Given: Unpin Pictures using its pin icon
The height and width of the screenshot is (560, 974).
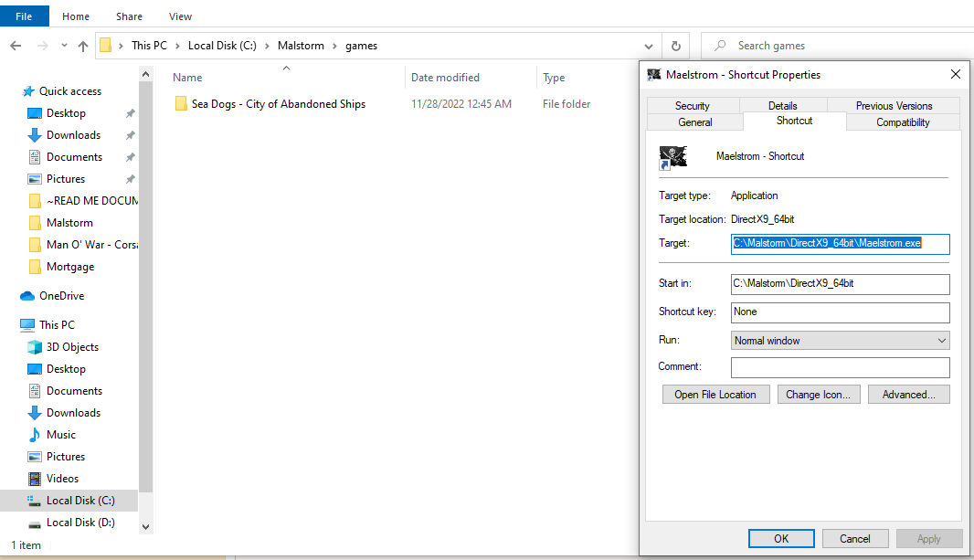Looking at the screenshot, I should pos(131,179).
